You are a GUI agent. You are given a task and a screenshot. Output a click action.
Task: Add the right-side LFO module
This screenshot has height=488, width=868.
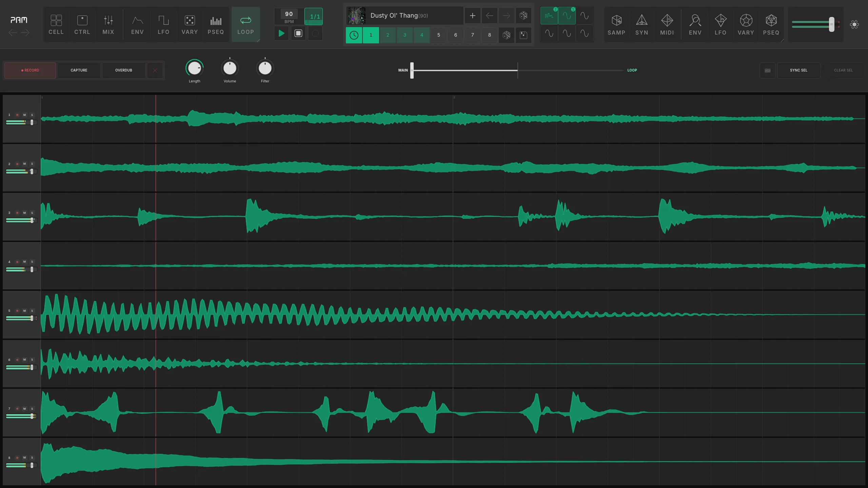tap(721, 24)
